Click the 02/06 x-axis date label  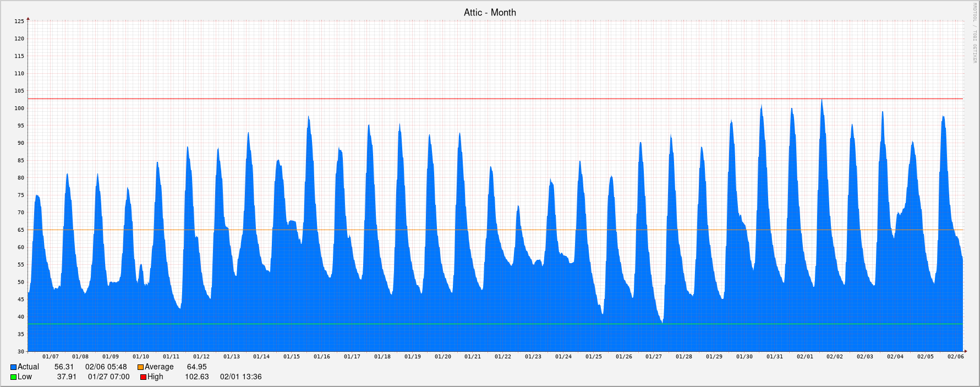click(955, 357)
